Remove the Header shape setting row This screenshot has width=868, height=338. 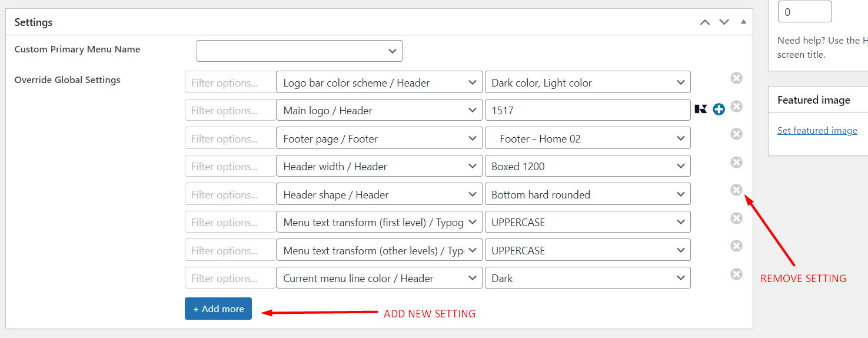736,190
